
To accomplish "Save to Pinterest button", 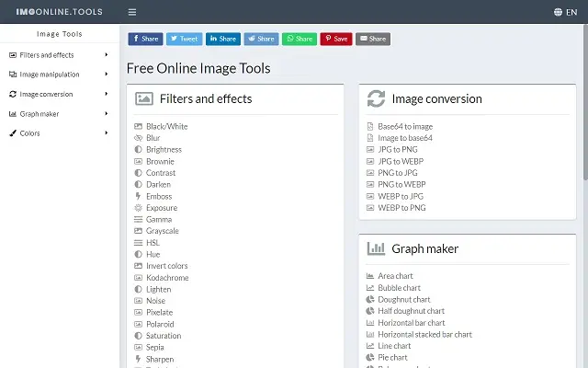I will pos(336,39).
